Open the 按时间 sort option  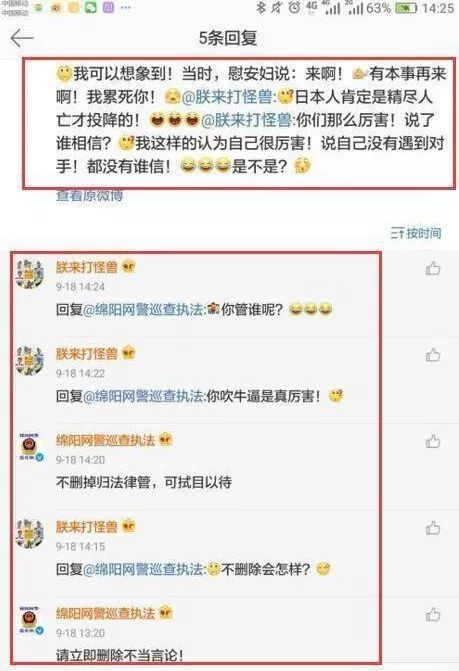coord(415,233)
